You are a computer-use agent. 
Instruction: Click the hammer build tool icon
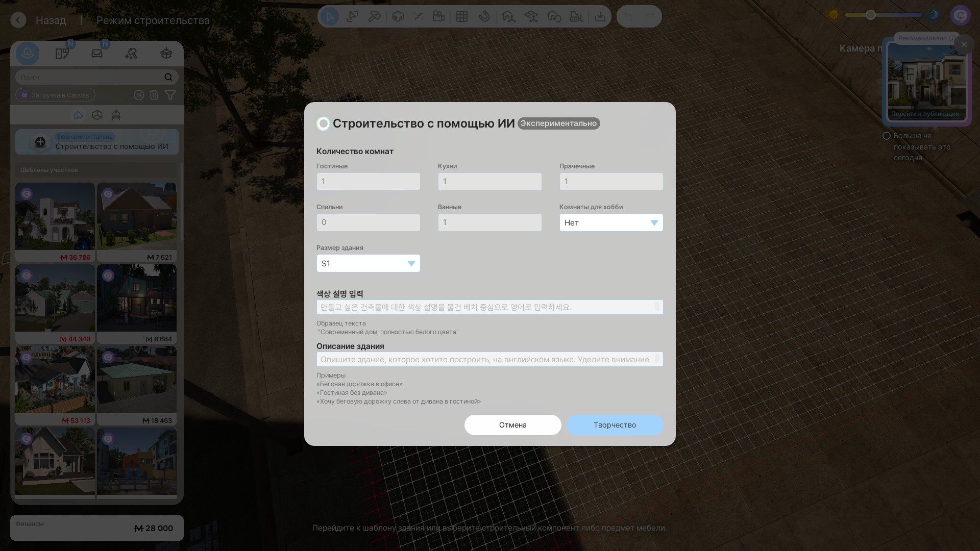(x=374, y=17)
